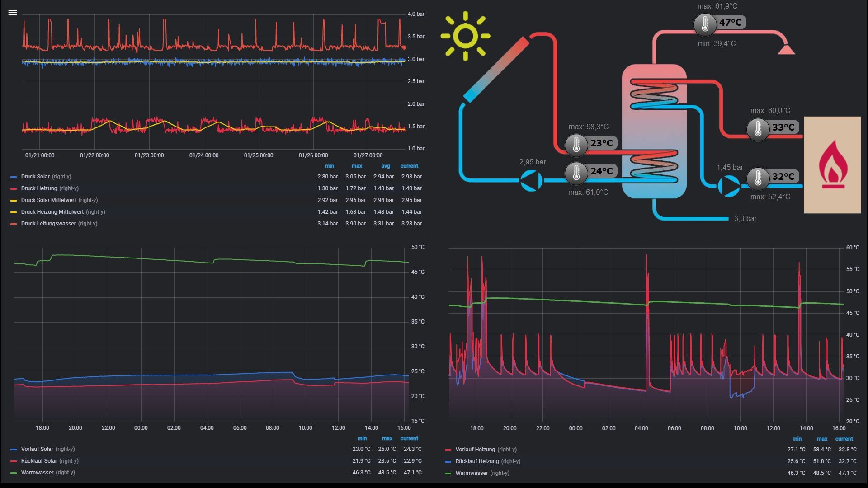
Task: Click the 3,3 bar water pressure value
Action: [x=745, y=218]
